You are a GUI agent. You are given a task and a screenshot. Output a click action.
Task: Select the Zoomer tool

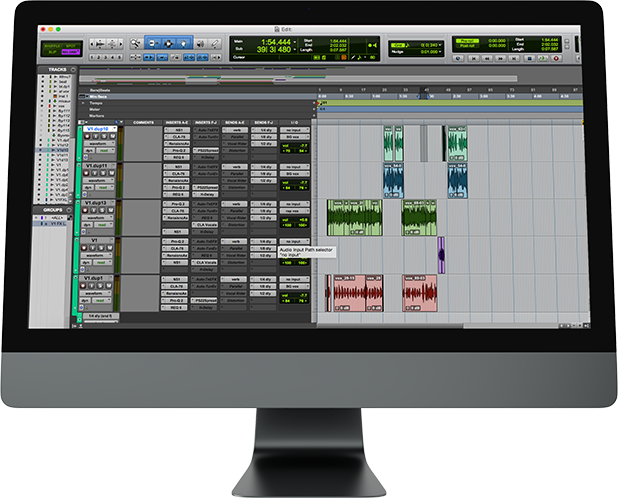tap(135, 43)
